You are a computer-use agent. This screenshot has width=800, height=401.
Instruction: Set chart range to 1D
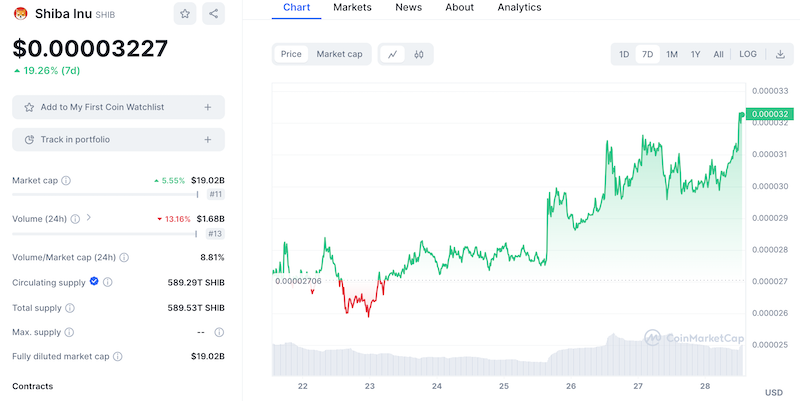click(624, 54)
